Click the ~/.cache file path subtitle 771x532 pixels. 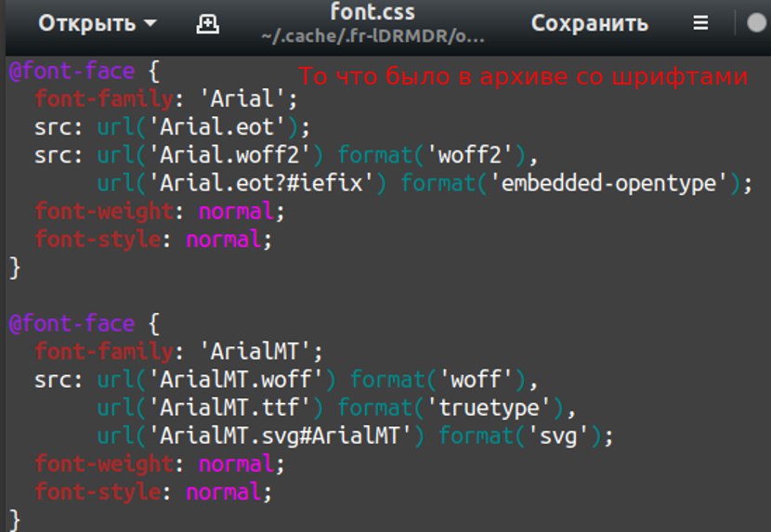point(372,36)
